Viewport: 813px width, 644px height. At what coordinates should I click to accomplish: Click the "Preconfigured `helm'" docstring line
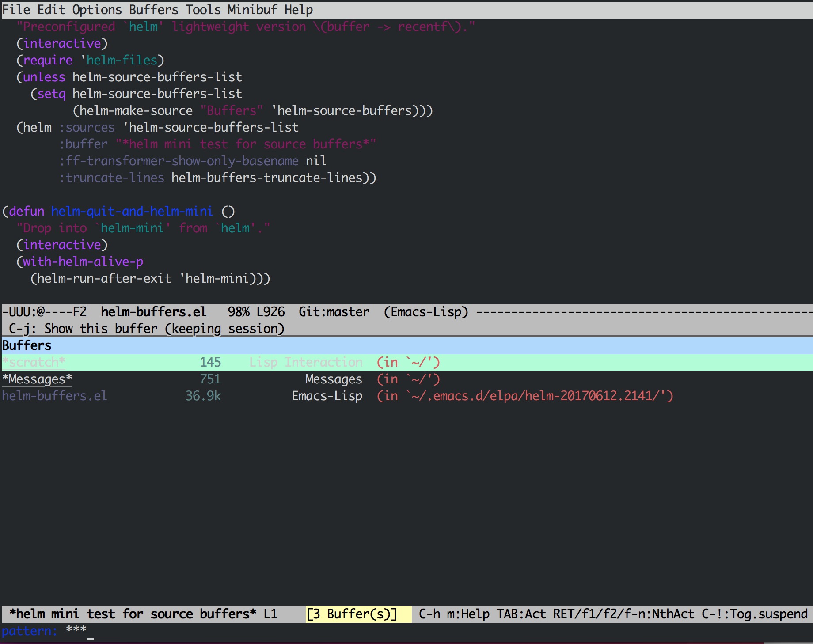pyautogui.click(x=246, y=27)
